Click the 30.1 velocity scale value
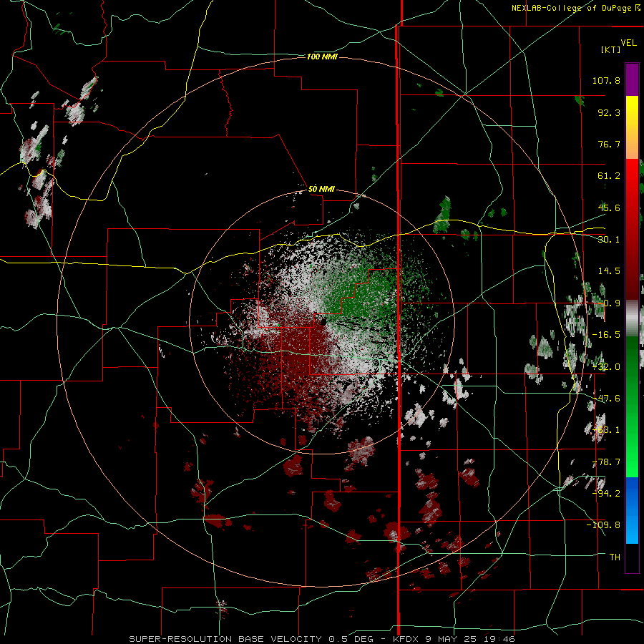The height and width of the screenshot is (644, 644). coord(609,240)
